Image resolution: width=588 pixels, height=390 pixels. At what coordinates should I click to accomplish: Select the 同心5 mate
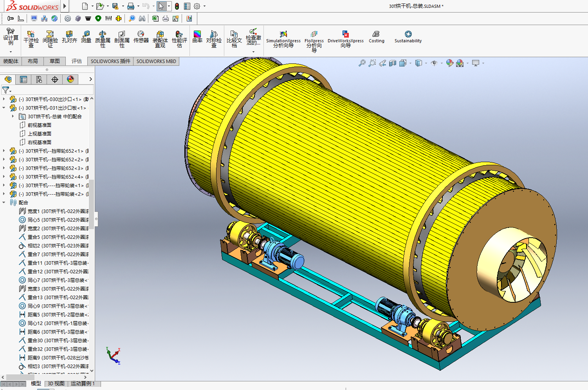pos(54,220)
